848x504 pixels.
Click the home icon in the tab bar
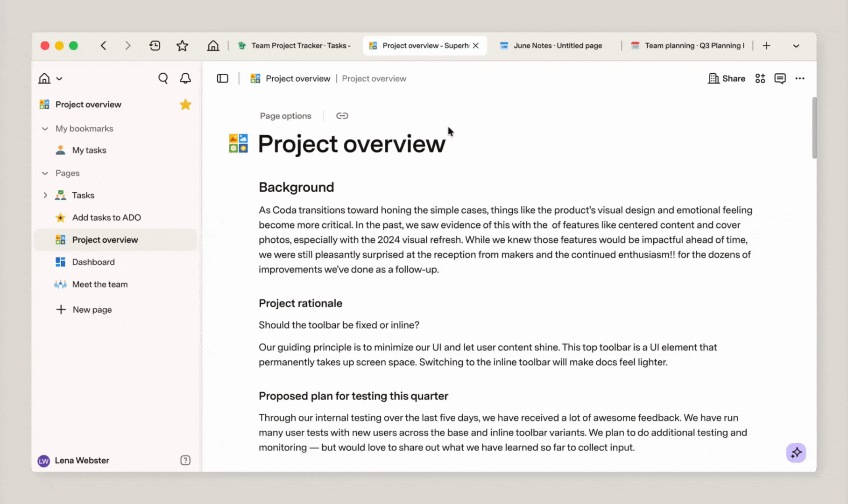click(213, 45)
